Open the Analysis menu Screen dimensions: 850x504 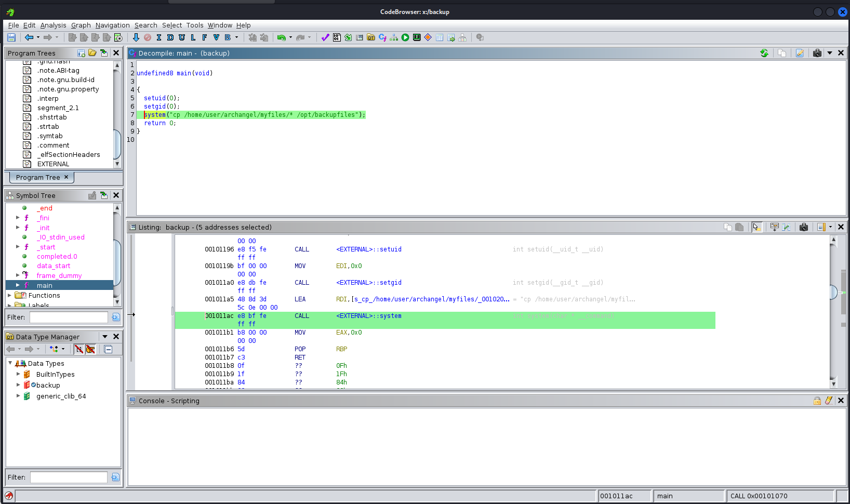coord(53,25)
